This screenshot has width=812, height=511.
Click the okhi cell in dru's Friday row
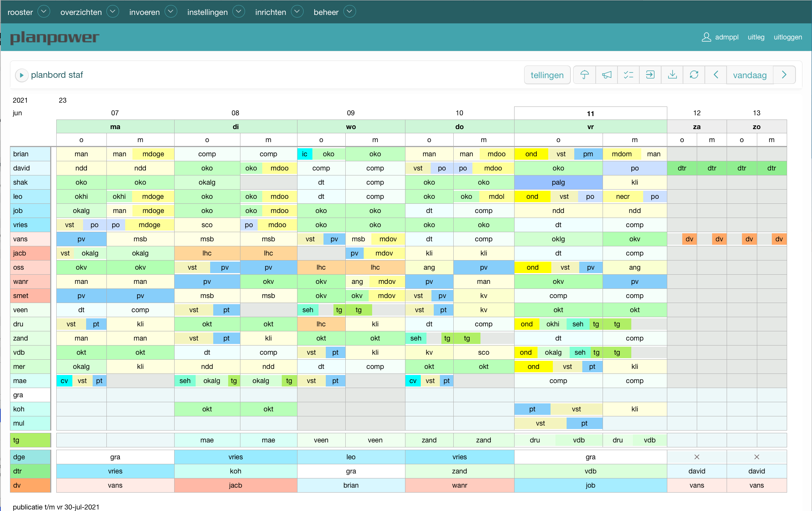553,324
